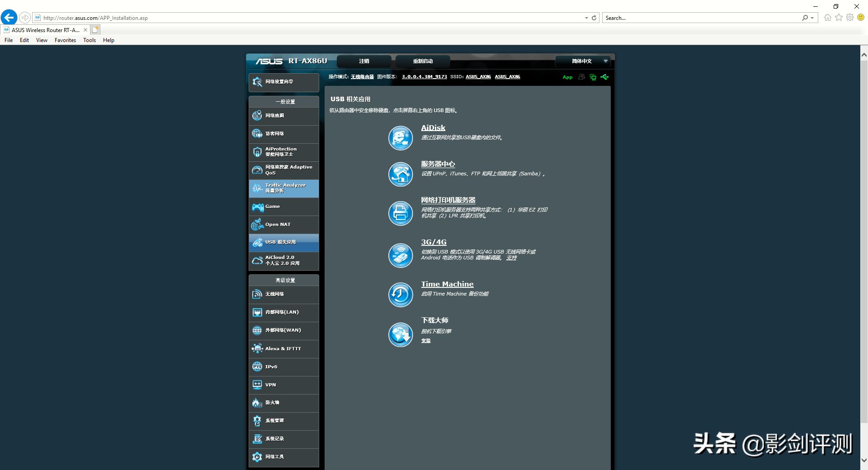Screen dimensions: 868x470
Task: Open the Favorites menu in browser
Action: (x=65, y=40)
